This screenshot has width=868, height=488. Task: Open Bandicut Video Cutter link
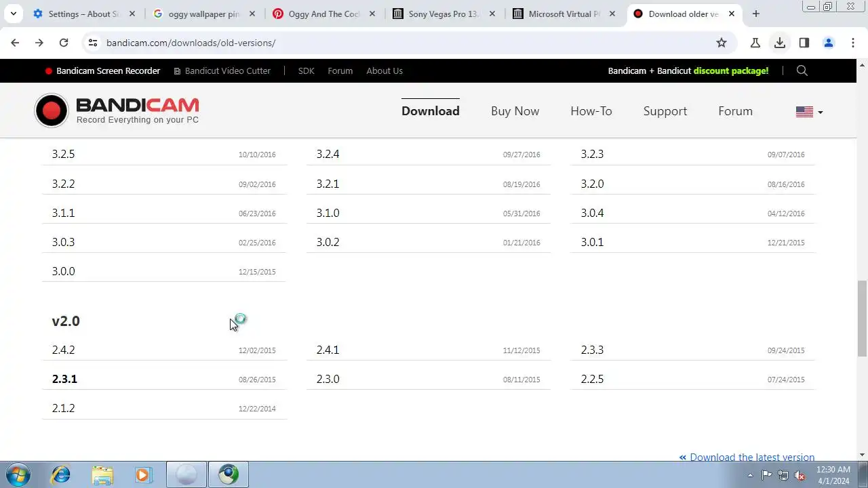pos(222,70)
